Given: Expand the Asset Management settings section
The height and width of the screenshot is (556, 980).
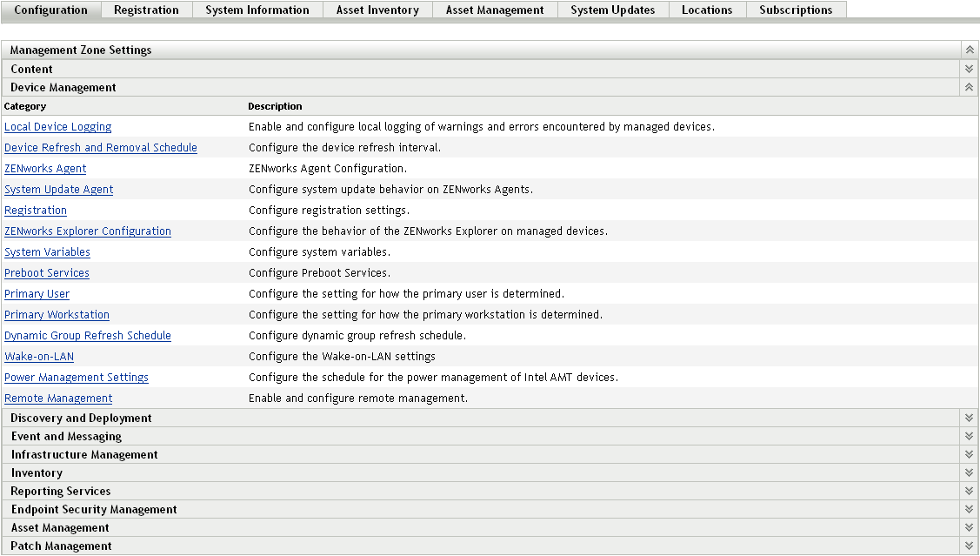Looking at the screenshot, I should click(968, 527).
